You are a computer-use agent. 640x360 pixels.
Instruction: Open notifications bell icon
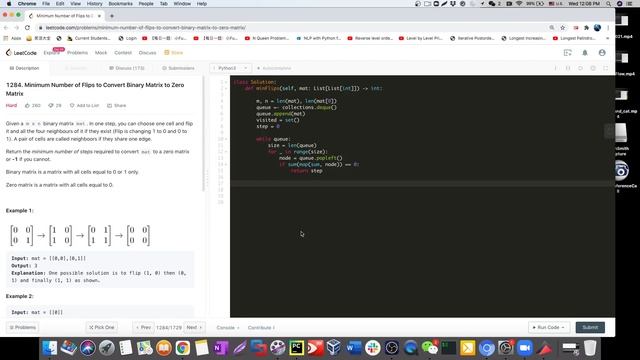click(x=585, y=53)
